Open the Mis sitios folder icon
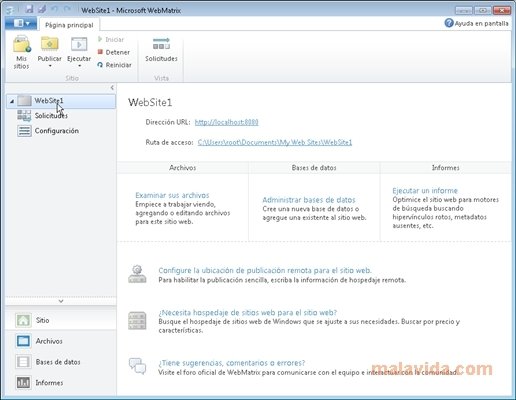Screen dimensions: 516x400 coord(22,44)
